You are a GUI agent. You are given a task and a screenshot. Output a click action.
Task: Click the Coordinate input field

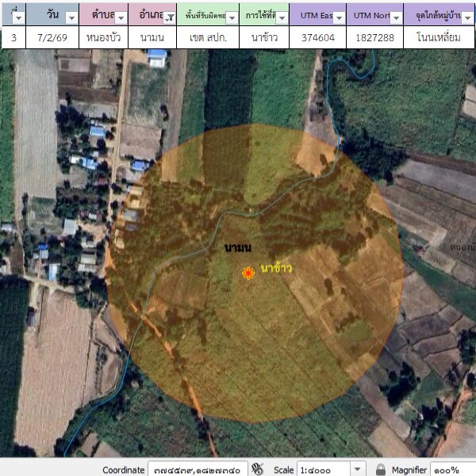coord(198,470)
